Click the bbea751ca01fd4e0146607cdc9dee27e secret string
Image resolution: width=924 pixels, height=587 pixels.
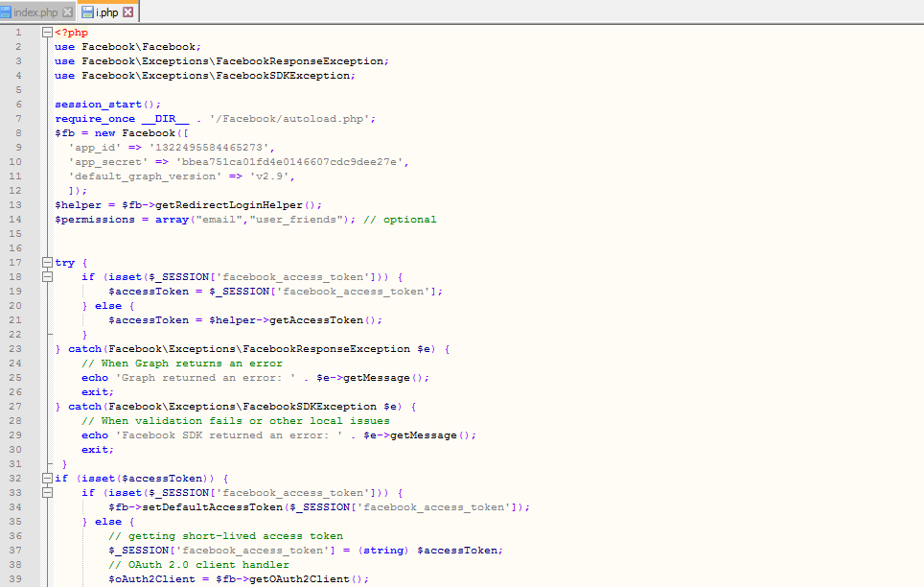(x=289, y=162)
